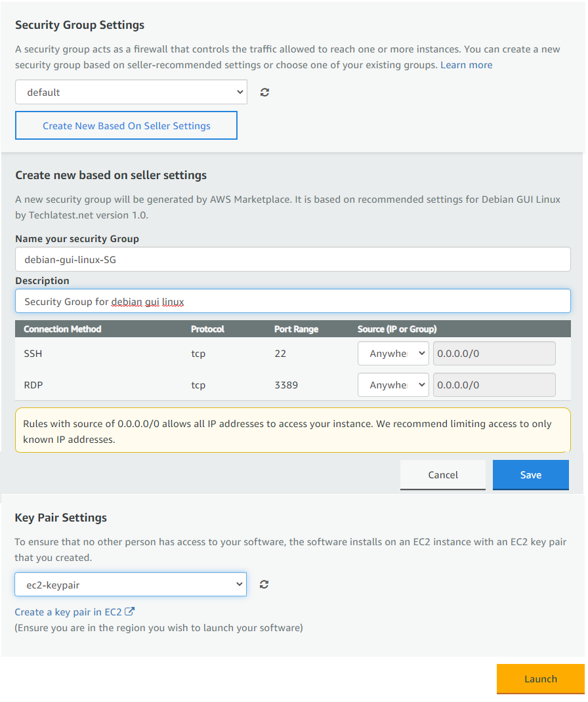Refresh the key pair list
588x702 pixels.
click(264, 585)
